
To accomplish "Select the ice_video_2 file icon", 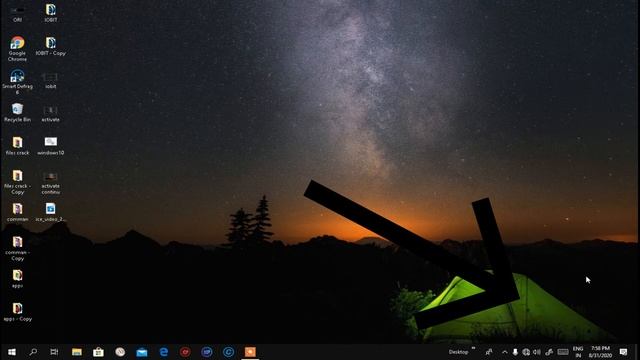I will tap(51, 213).
